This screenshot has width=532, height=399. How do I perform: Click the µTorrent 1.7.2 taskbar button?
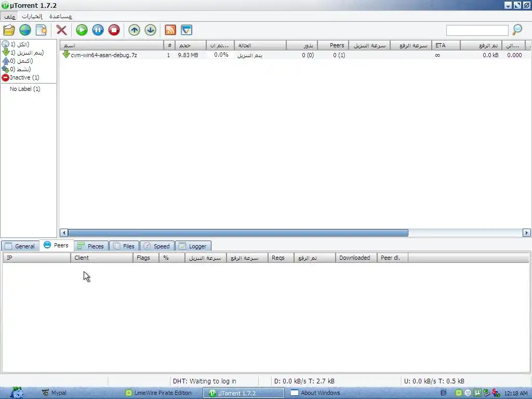tap(244, 393)
